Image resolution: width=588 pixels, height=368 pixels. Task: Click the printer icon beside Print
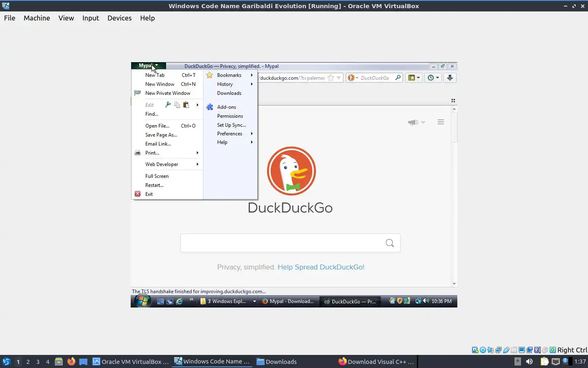tap(138, 153)
